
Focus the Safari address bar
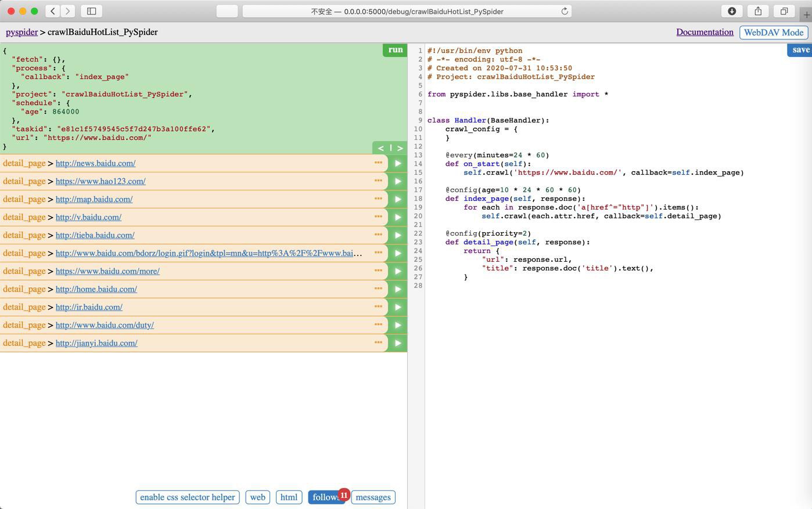click(407, 11)
